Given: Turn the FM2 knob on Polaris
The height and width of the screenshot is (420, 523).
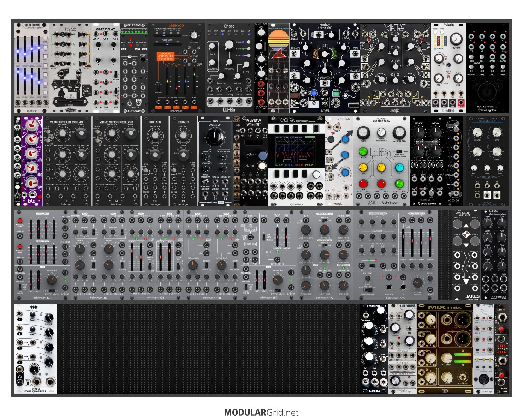Looking at the screenshot, I should click(458, 78).
